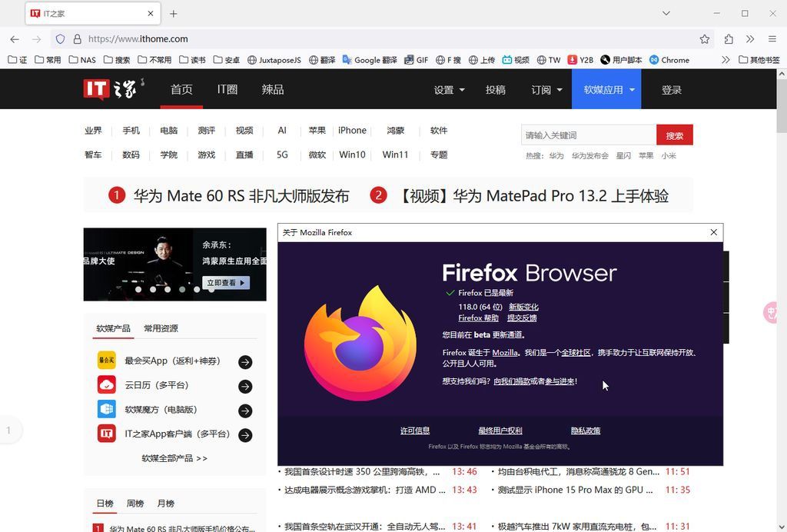787x532 pixels.
Task: Open the 提交反馈 link
Action: click(x=522, y=318)
